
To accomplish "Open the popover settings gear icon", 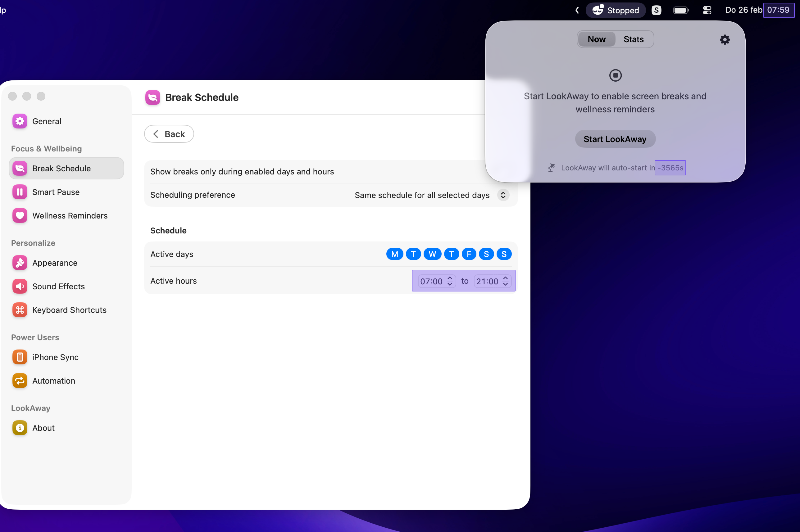I will [x=725, y=40].
